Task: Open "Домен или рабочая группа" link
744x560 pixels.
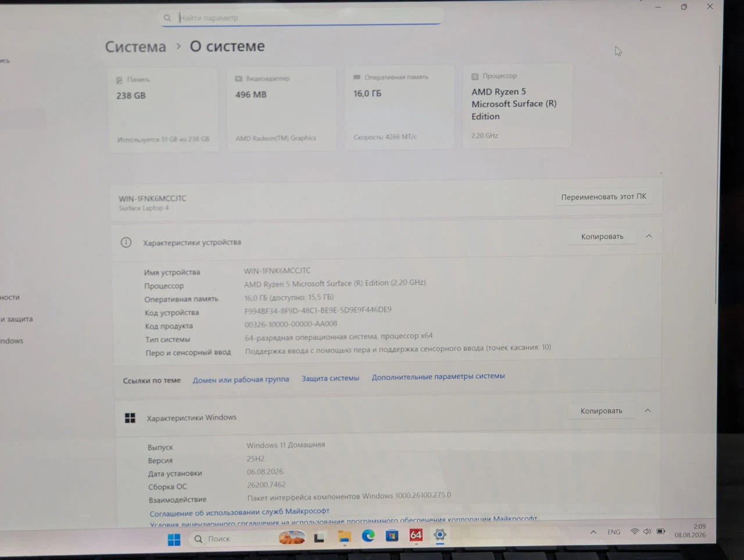Action: click(x=241, y=379)
